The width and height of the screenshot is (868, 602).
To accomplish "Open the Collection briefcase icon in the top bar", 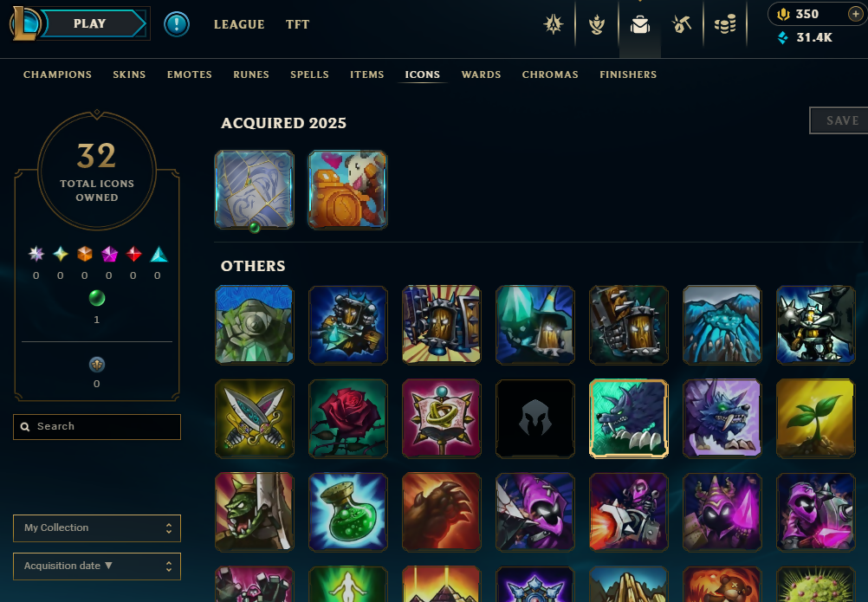I will tap(640, 24).
